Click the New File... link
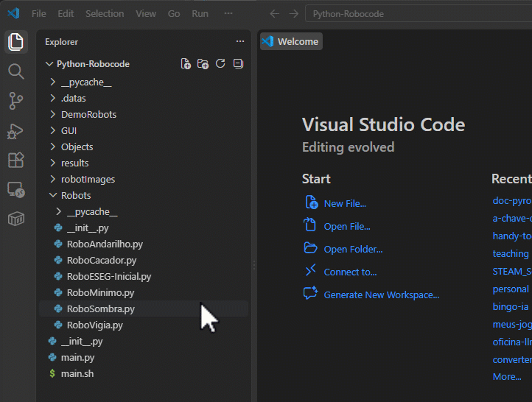Screen dimensions: 532x402 click(x=345, y=203)
